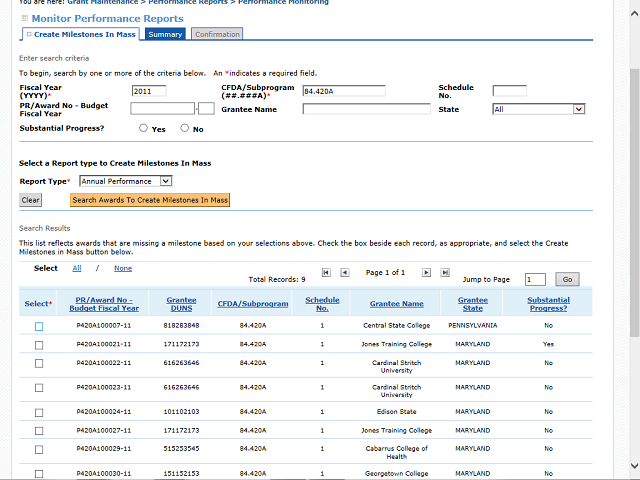Click the Clear button

point(31,200)
